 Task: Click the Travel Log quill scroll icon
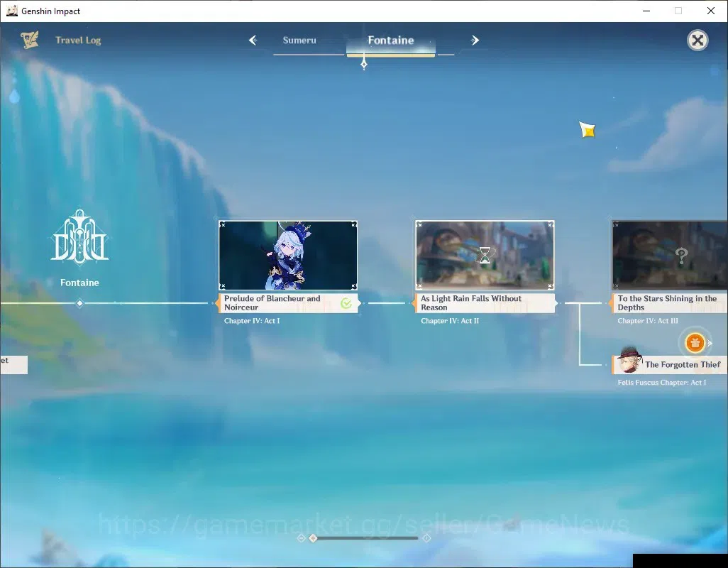coord(30,40)
